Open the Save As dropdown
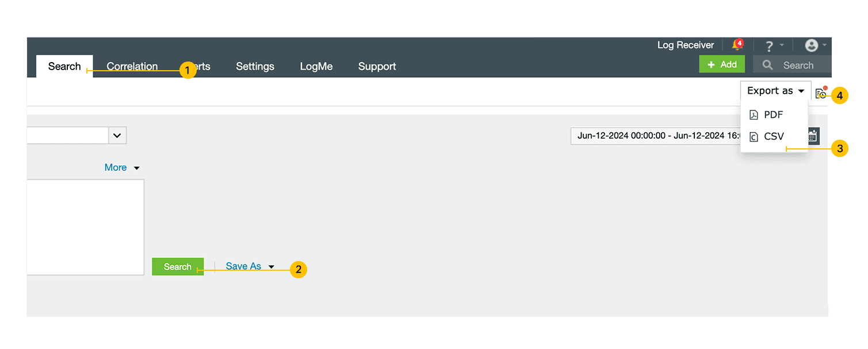 (x=250, y=267)
